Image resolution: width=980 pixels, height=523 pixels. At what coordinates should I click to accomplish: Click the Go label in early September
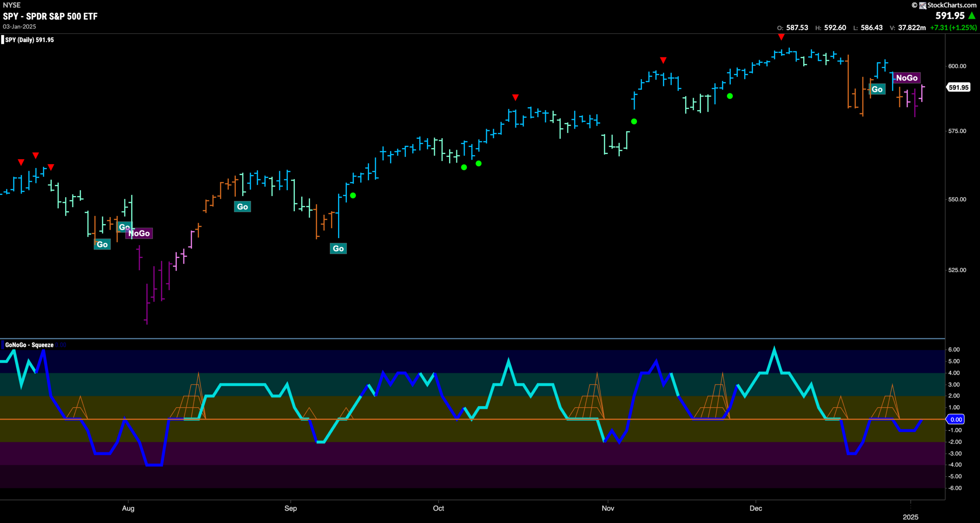(338, 248)
